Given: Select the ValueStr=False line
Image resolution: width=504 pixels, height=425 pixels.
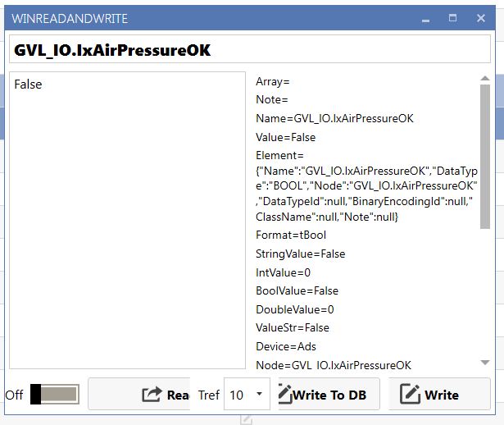Looking at the screenshot, I should 293,328.
